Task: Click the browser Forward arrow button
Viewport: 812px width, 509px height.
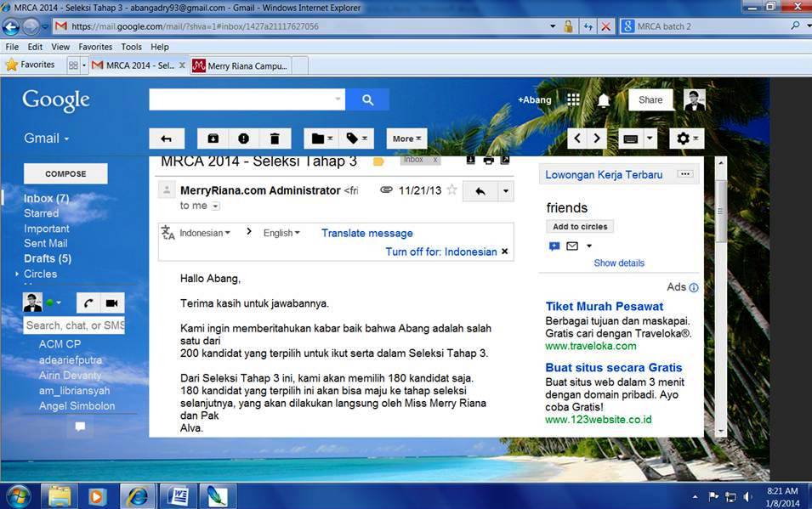Action: (31, 26)
